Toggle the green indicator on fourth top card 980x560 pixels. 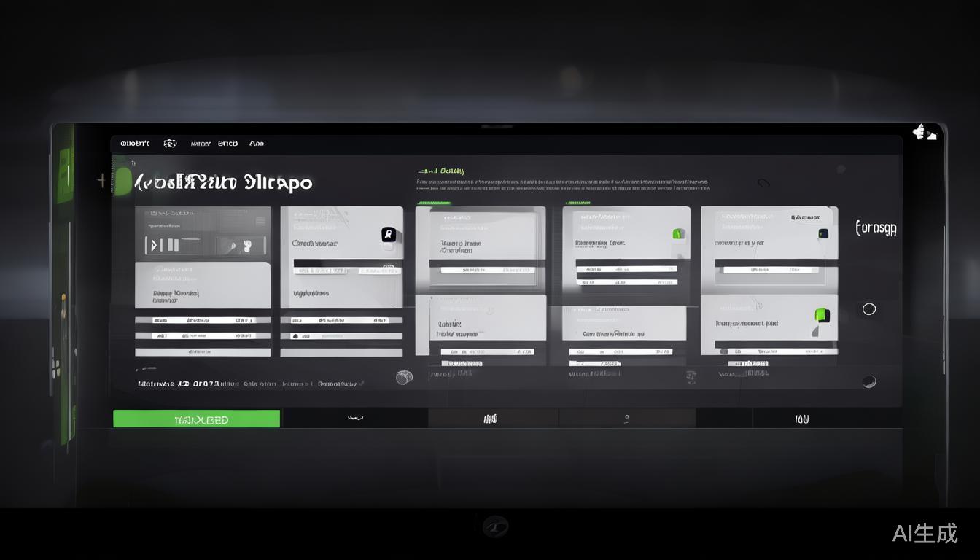[677, 234]
